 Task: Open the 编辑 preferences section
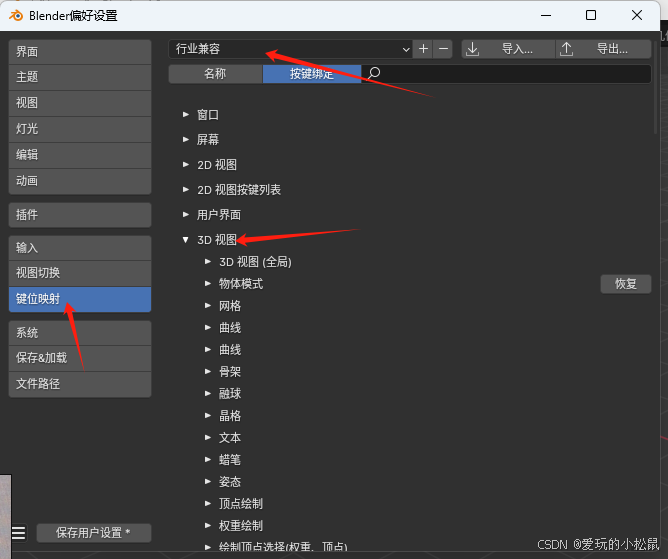click(x=80, y=155)
